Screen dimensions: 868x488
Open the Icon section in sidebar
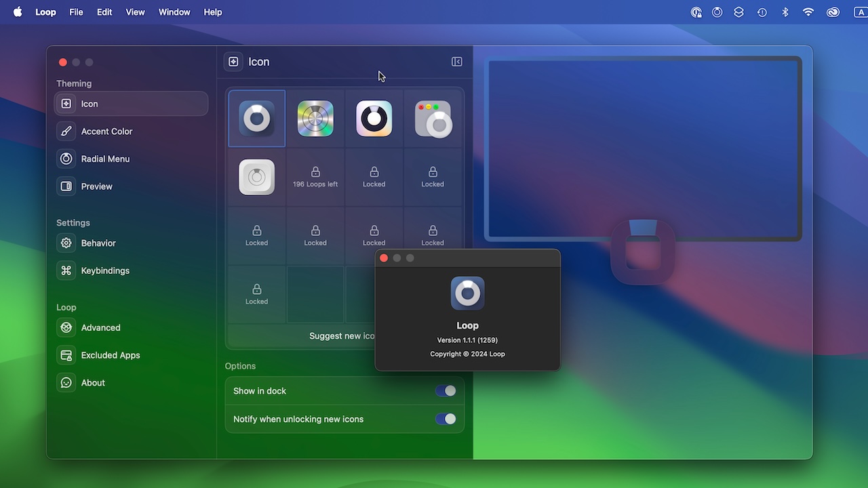tap(131, 104)
